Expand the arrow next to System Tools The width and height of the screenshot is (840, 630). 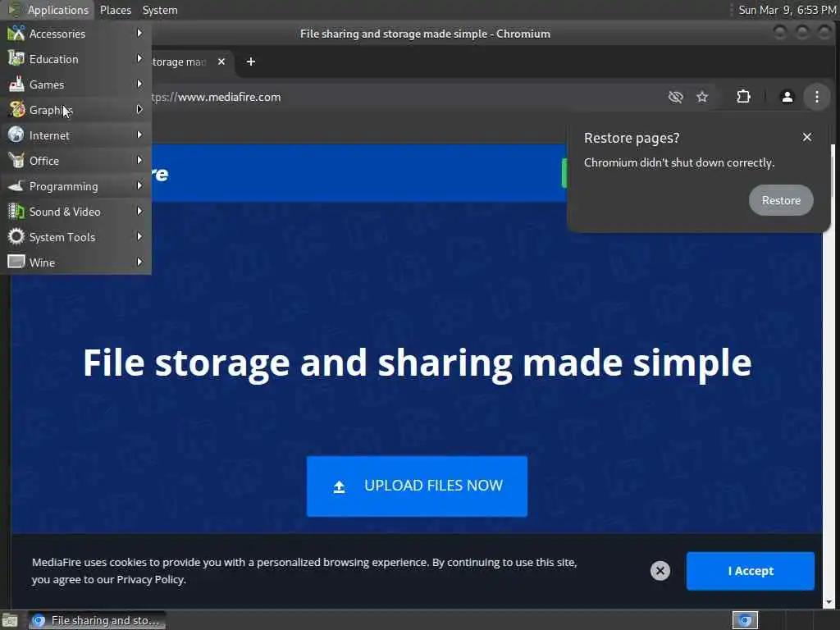(x=139, y=237)
